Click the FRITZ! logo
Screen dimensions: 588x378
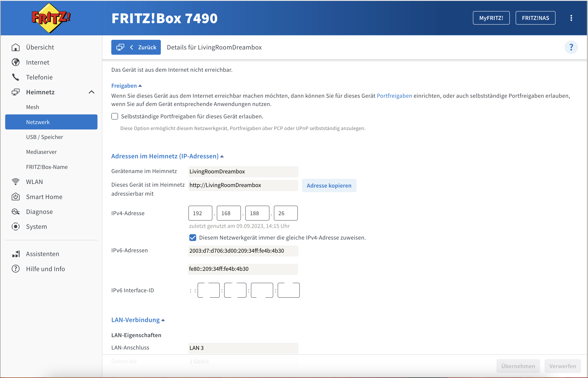51,18
